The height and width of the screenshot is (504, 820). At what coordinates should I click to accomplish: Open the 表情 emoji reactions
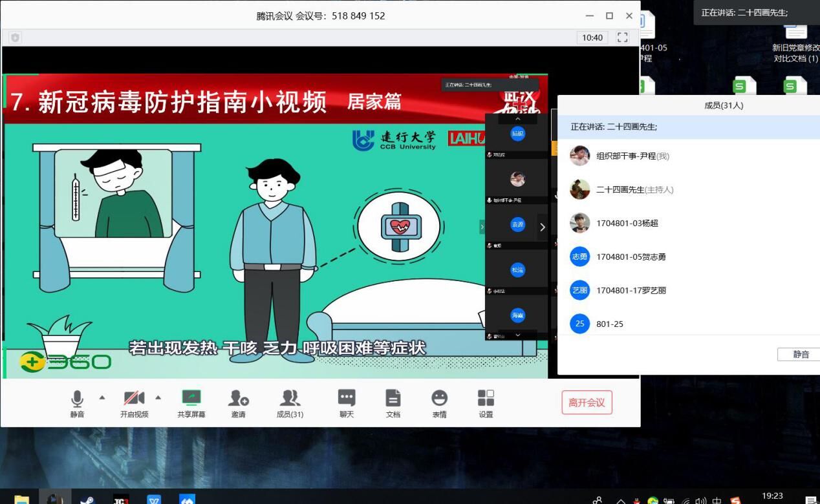(x=439, y=403)
